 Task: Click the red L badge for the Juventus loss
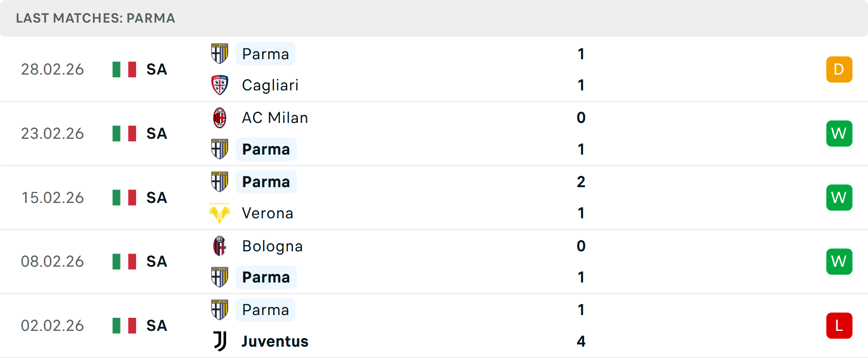[839, 325]
